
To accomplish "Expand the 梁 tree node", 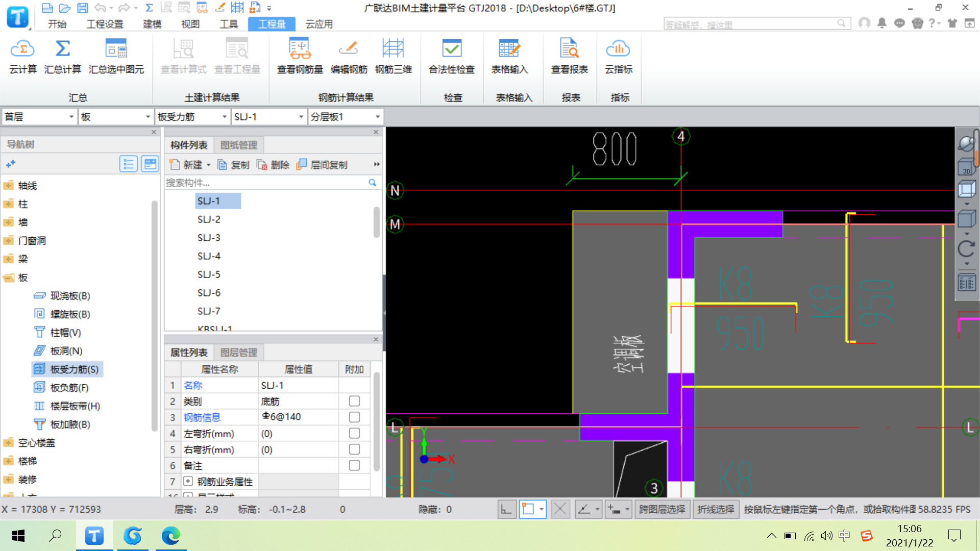I will pyautogui.click(x=8, y=259).
